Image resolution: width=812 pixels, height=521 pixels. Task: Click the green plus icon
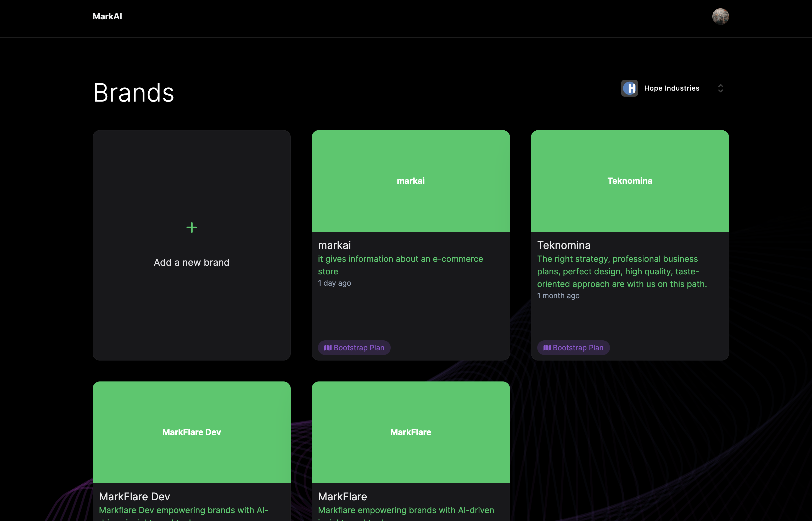pos(192,227)
